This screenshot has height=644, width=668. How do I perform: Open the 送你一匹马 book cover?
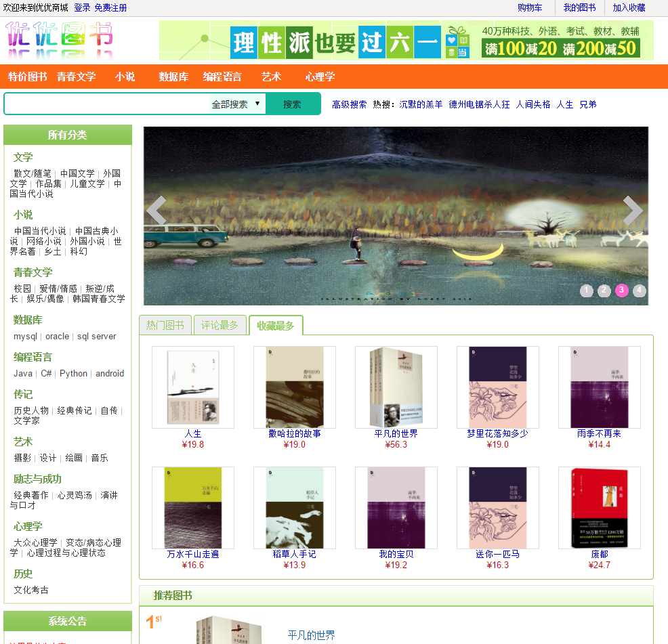tap(497, 508)
